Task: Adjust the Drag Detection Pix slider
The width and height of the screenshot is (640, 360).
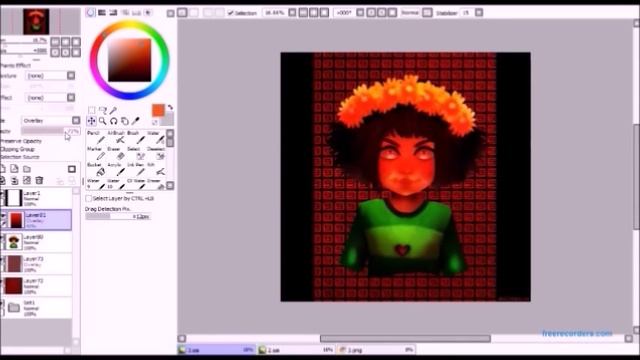Action: [118, 216]
